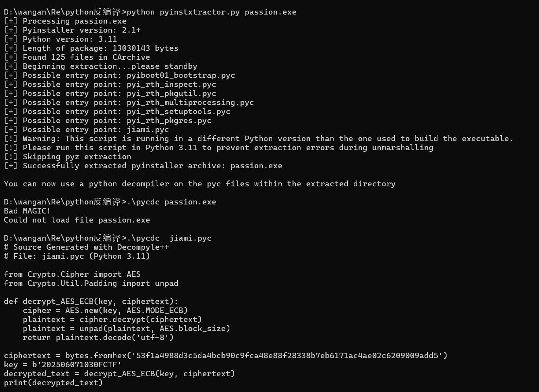This screenshot has width=539, height=392.
Task: Click the 'from Crypto.Cipher import AES' line
Action: 72,274
